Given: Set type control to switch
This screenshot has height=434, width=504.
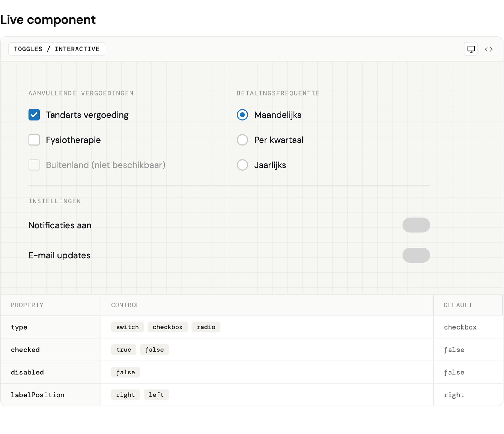Looking at the screenshot, I should [127, 327].
